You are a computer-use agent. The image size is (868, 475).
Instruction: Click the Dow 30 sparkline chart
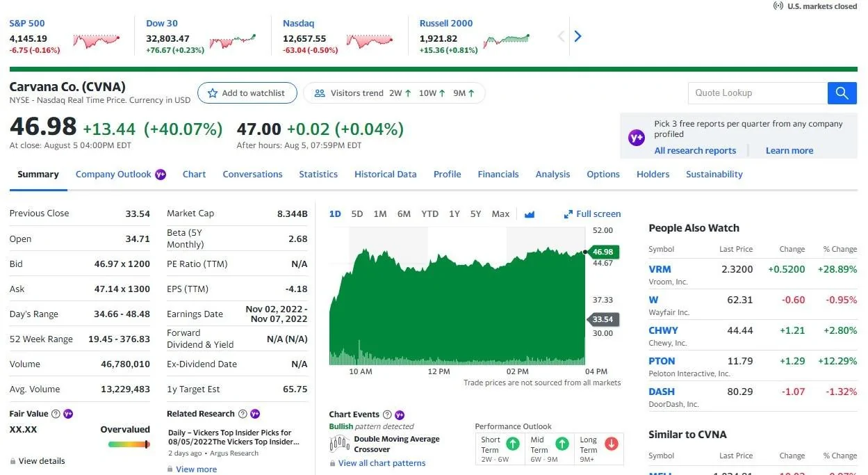[233, 41]
